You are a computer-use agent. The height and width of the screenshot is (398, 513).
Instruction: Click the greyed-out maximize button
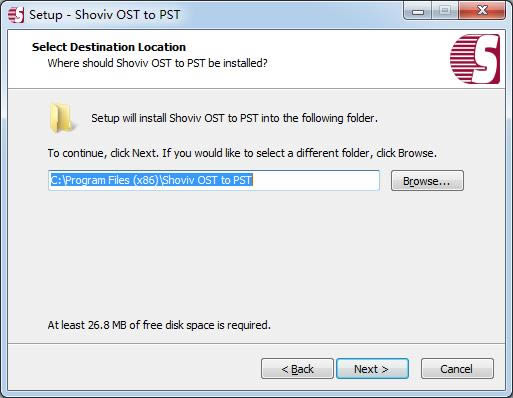pos(445,11)
